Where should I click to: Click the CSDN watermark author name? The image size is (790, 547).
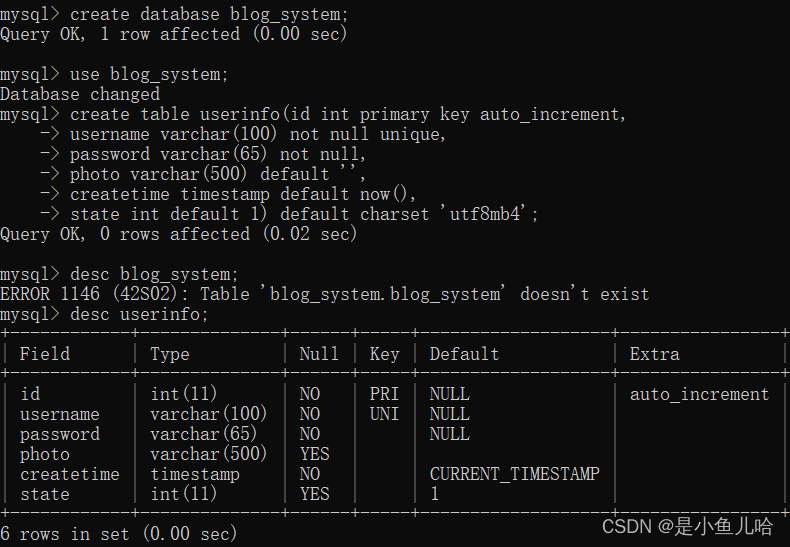[722, 526]
